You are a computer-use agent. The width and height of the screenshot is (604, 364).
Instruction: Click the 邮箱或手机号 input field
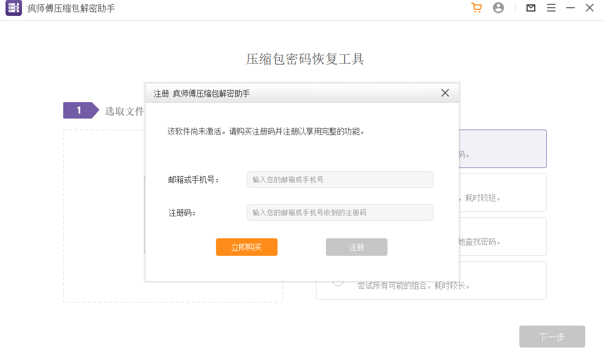pyautogui.click(x=340, y=180)
